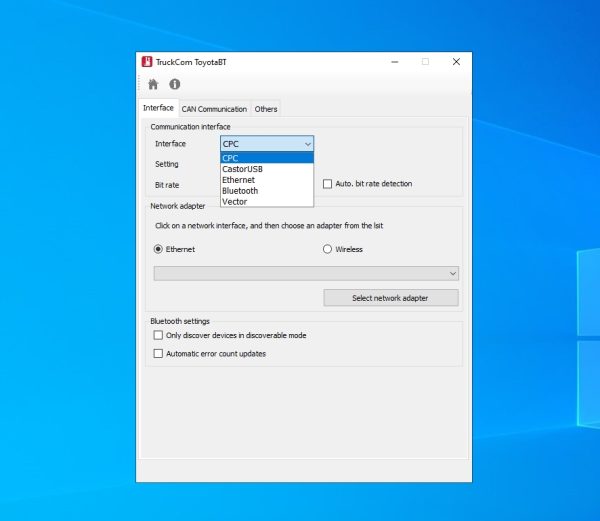The height and width of the screenshot is (521, 600).
Task: Minimize the TruckCom ToyotaBT window
Action: pyautogui.click(x=395, y=62)
